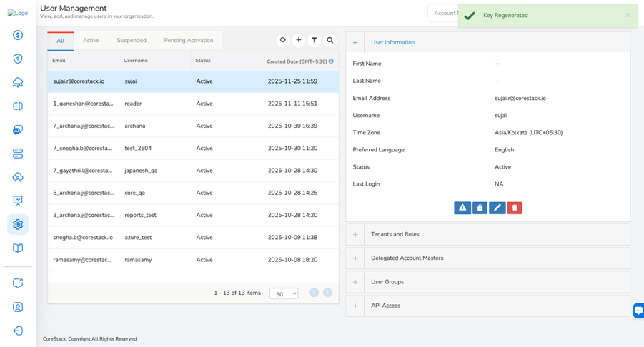Dismiss the Key Regenerated notification
The image size is (644, 347).
coord(628,15)
